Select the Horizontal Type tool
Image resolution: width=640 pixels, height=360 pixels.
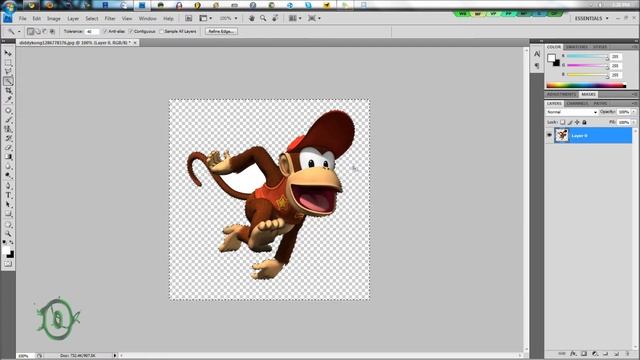tap(8, 195)
